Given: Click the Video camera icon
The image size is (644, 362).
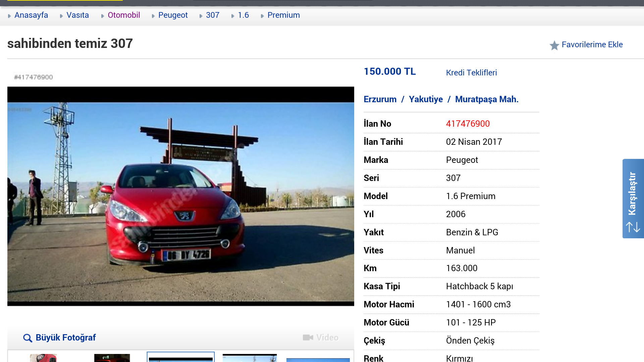Looking at the screenshot, I should 308,338.
